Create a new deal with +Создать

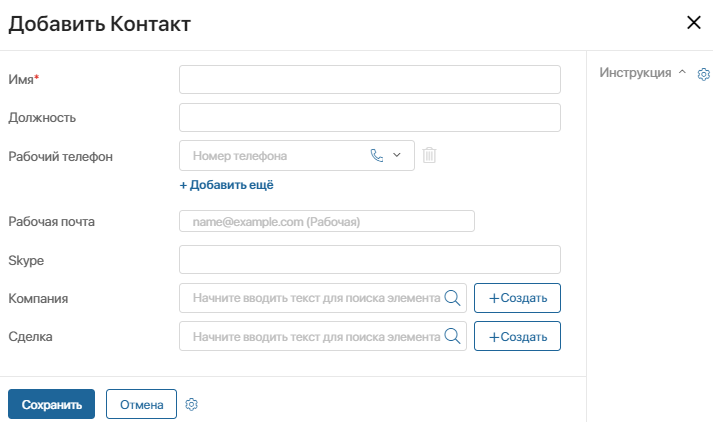pos(517,336)
